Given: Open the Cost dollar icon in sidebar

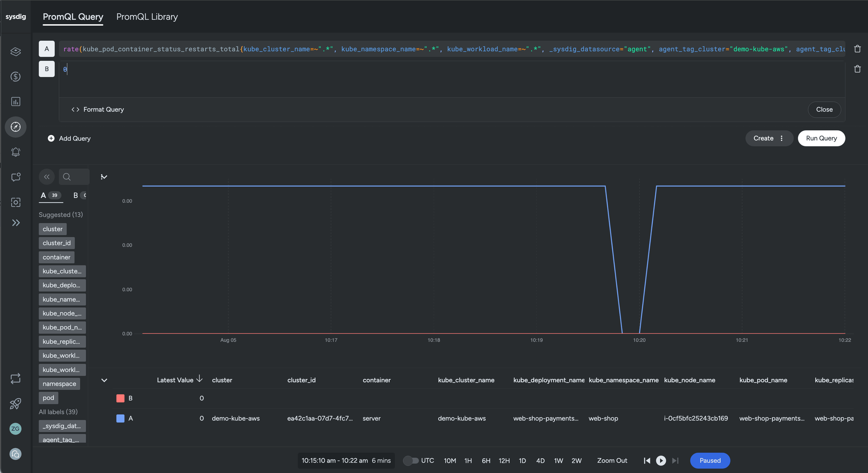Looking at the screenshot, I should tap(16, 77).
